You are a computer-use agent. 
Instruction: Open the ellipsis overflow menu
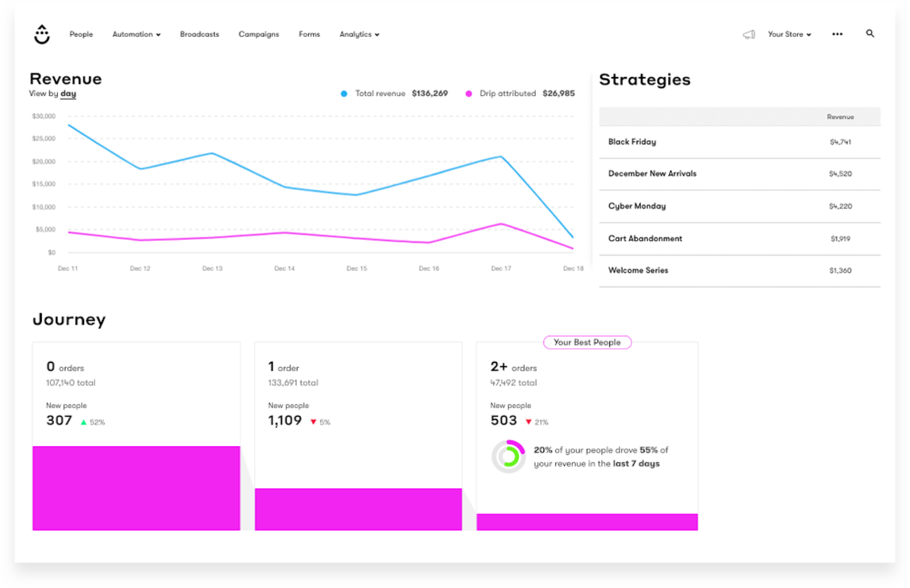(x=837, y=34)
